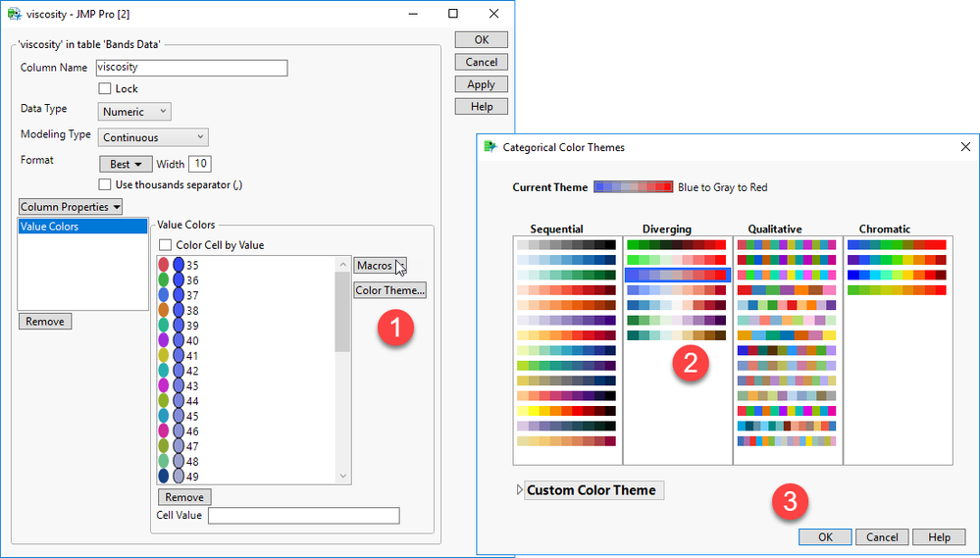Viewport: 980px width, 558px height.
Task: Select the purple-to-red Chromatic theme
Action: (x=897, y=260)
